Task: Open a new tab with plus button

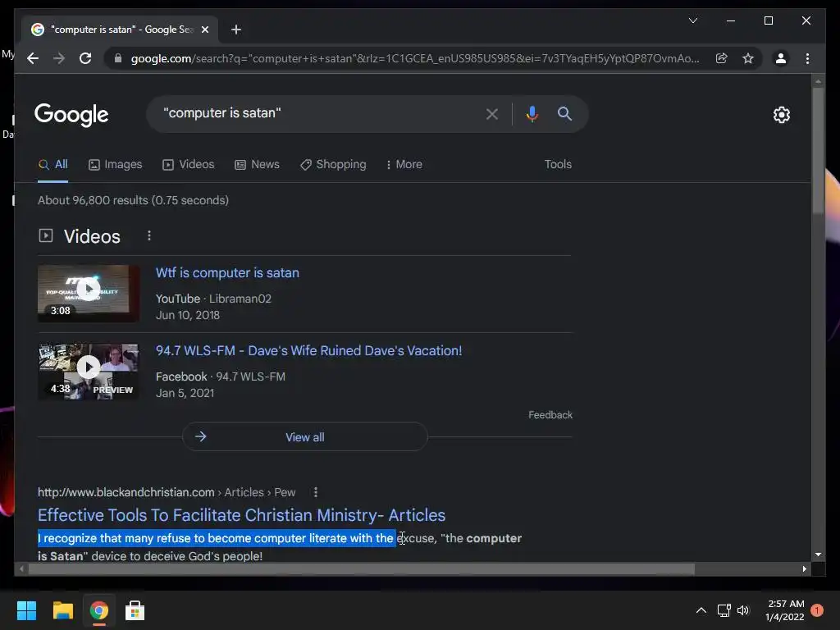Action: [236, 30]
